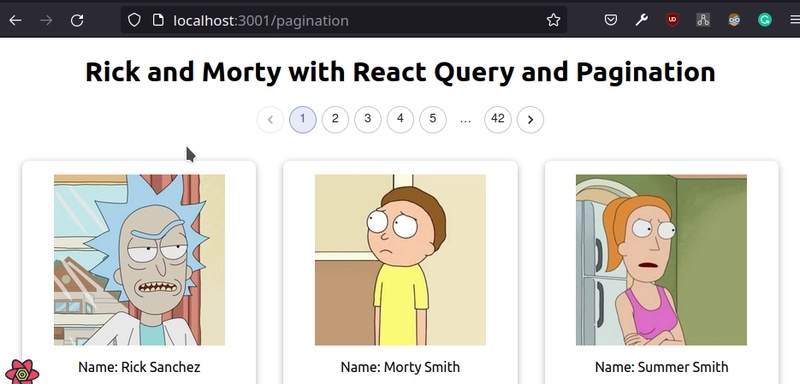This screenshot has height=384, width=800.
Task: Open the Grammarly extension icon
Action: tap(764, 20)
